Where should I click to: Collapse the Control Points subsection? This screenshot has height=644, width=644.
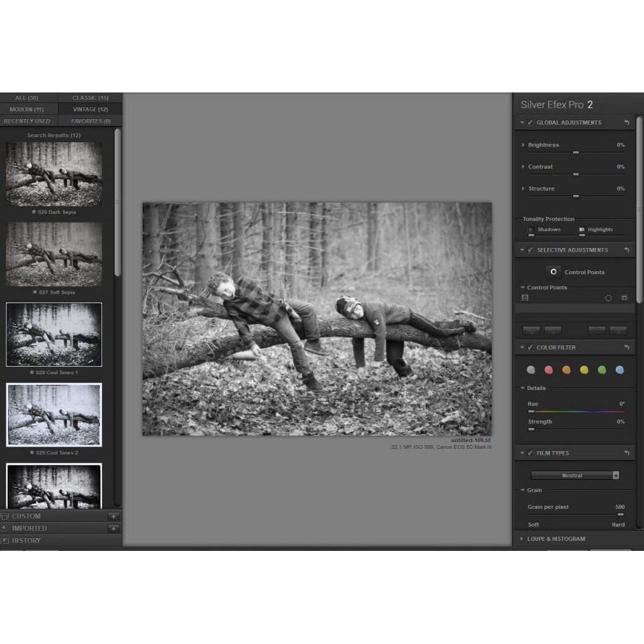click(x=522, y=287)
